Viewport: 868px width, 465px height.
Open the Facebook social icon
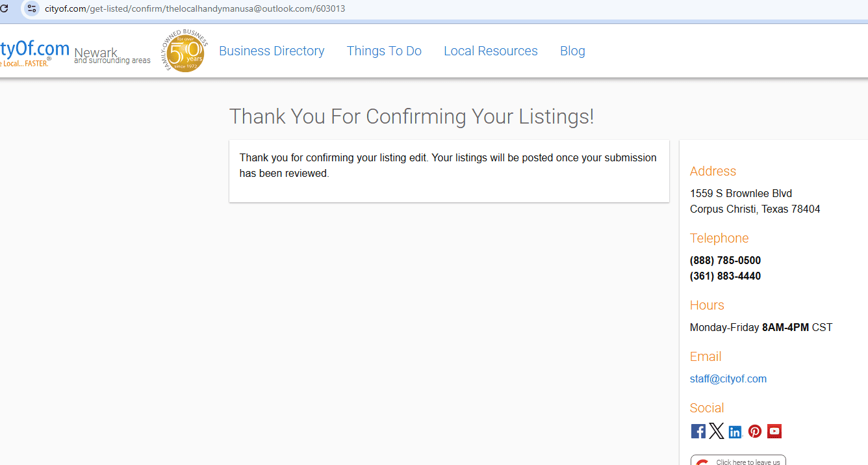coord(698,431)
